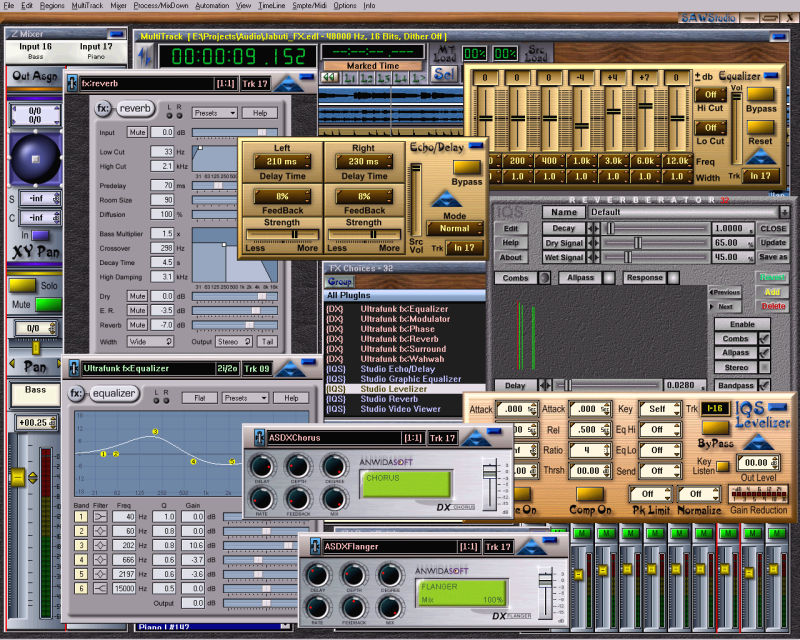Click the Equalizer panel blue pyramid icon
800x640 pixels.
pos(760,156)
